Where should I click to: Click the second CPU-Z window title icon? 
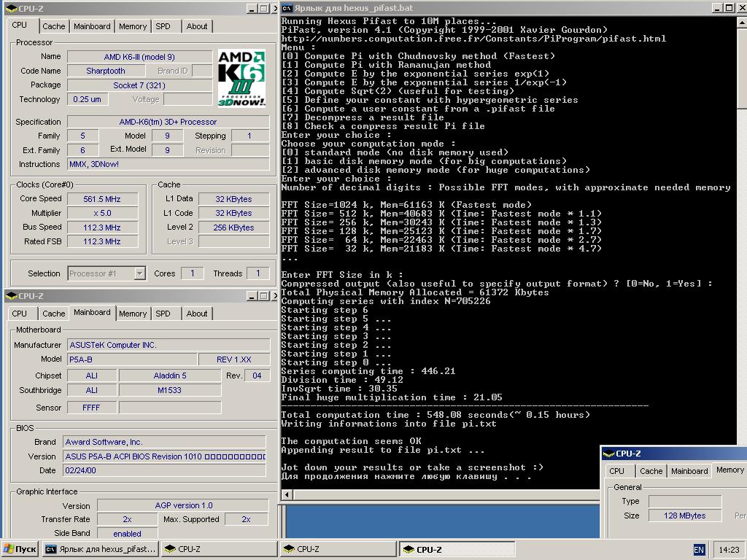coord(11,296)
